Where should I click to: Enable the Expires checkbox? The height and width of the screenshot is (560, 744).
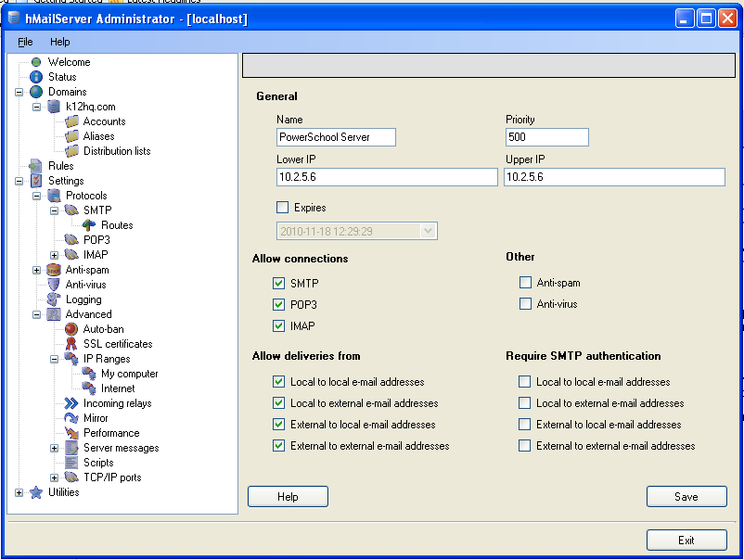point(283,208)
